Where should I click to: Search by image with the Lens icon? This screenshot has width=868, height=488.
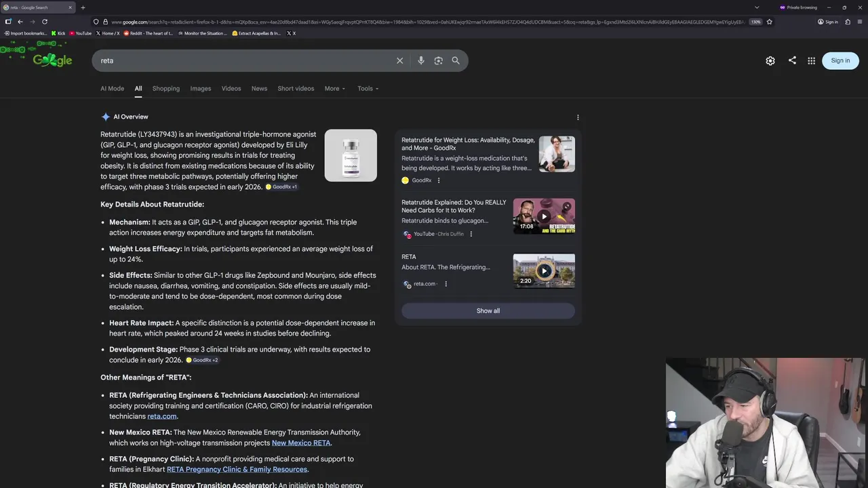click(438, 60)
